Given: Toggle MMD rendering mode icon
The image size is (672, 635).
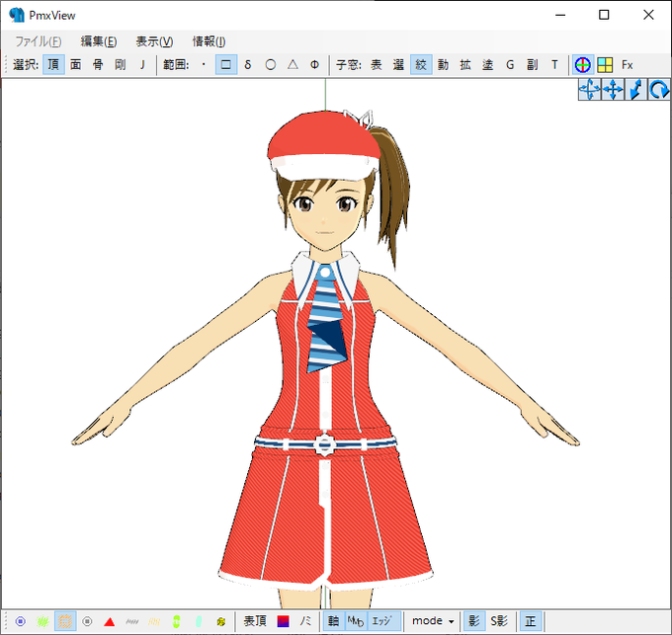Looking at the screenshot, I should [356, 621].
